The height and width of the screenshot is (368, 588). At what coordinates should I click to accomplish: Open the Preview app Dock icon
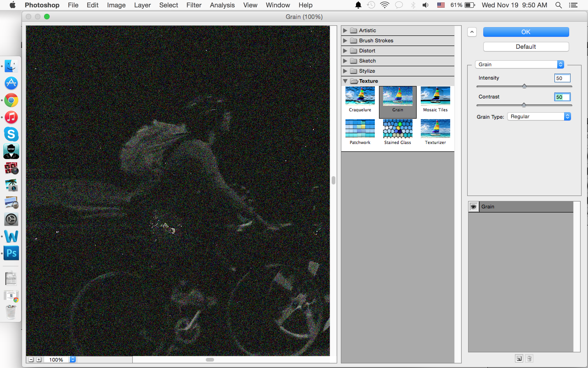coord(11,202)
